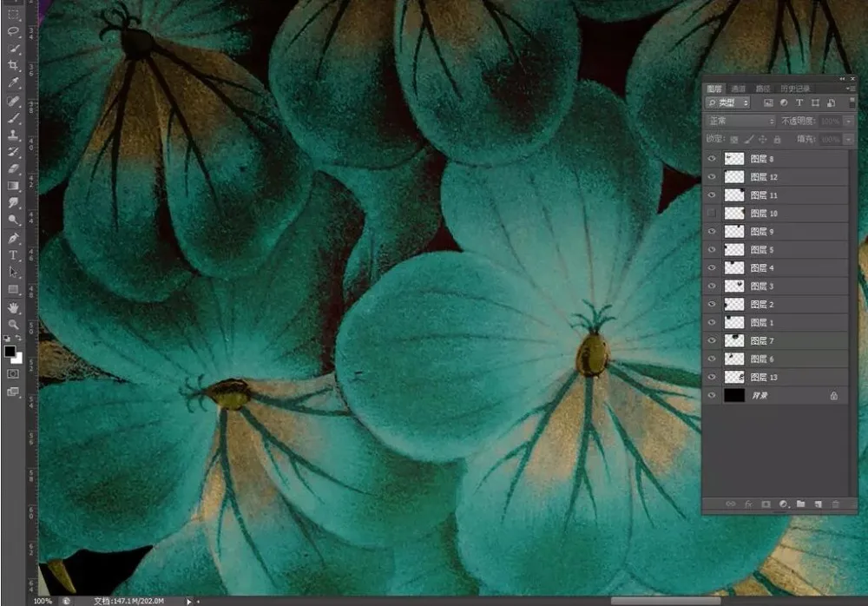
Task: Change the screen mode
Action: tap(13, 392)
